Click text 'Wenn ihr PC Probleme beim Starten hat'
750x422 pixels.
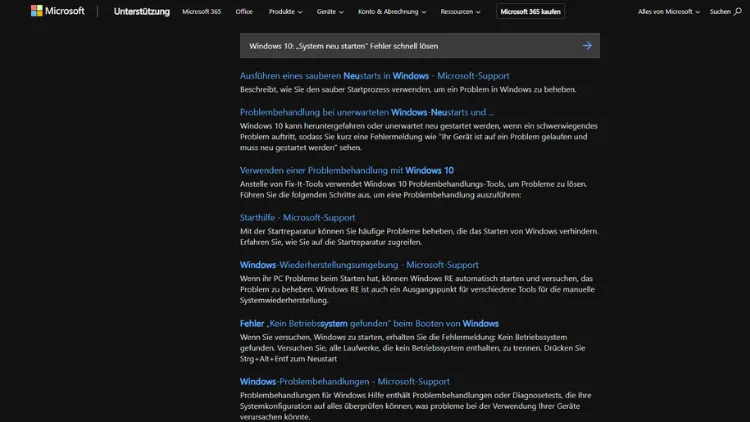417,289
